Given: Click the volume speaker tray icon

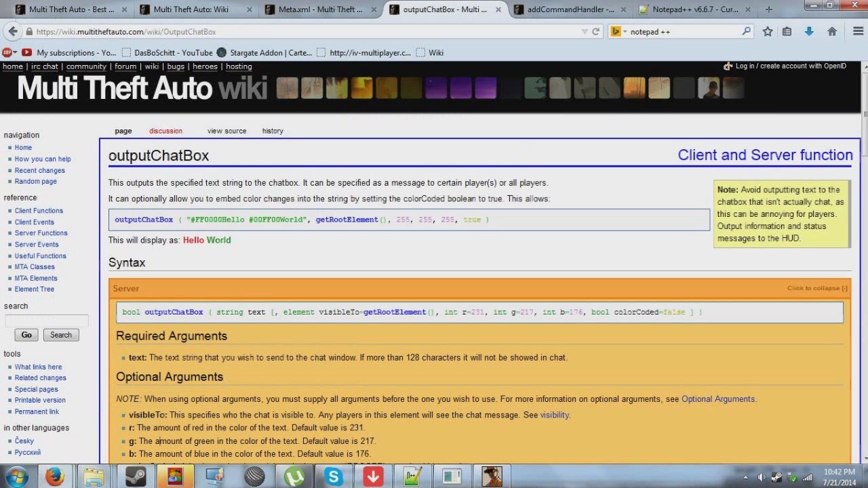Looking at the screenshot, I should pos(761,477).
